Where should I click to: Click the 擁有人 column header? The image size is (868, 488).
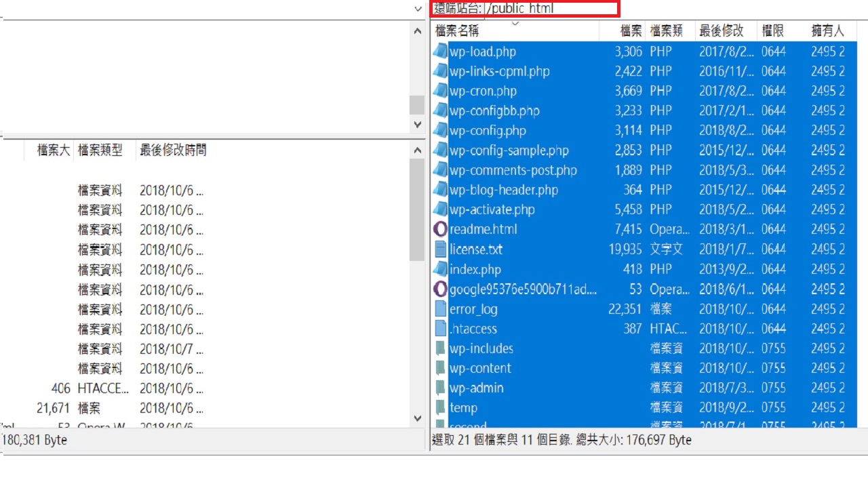click(x=827, y=30)
